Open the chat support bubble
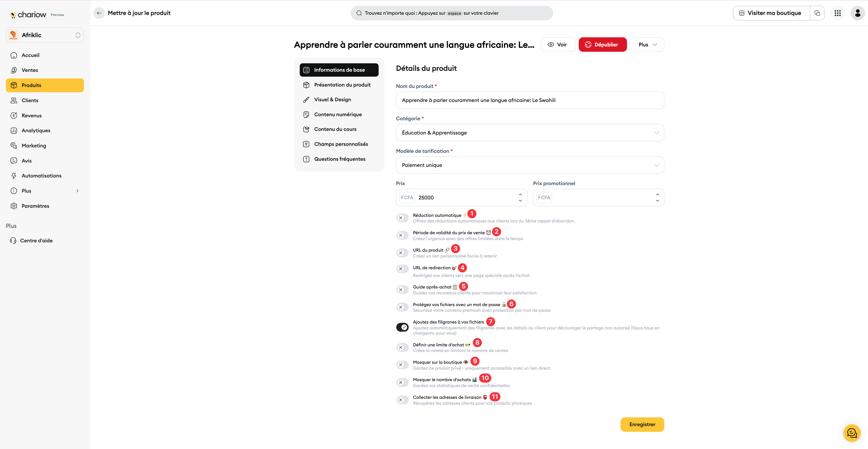The width and height of the screenshot is (868, 449). coord(852,433)
